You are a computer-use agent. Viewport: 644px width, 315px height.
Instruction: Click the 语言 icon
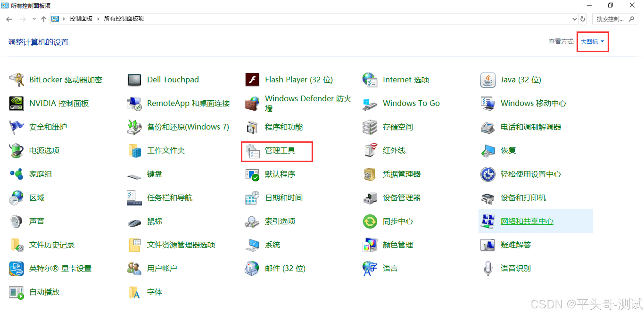point(370,268)
